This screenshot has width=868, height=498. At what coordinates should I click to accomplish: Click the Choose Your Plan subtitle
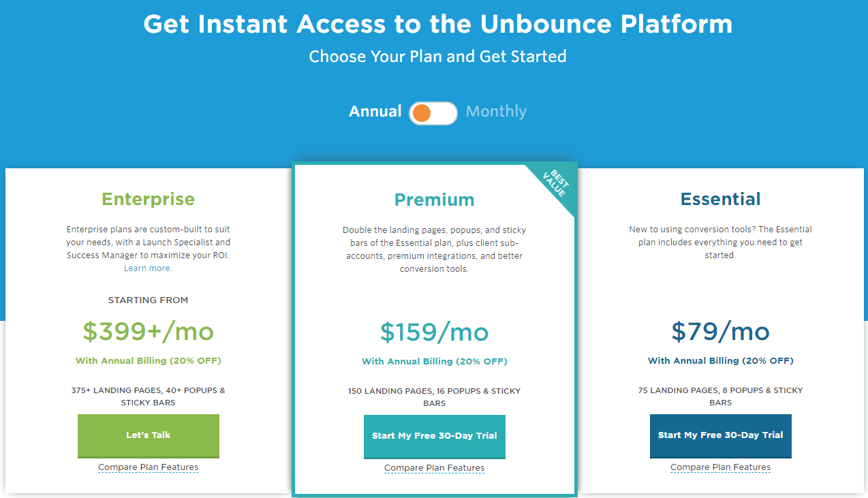437,56
